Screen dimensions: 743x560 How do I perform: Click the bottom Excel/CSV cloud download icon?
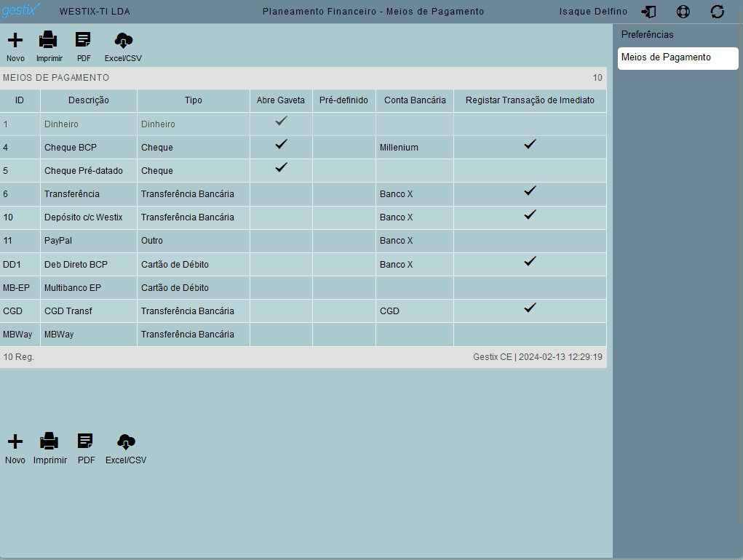(126, 441)
